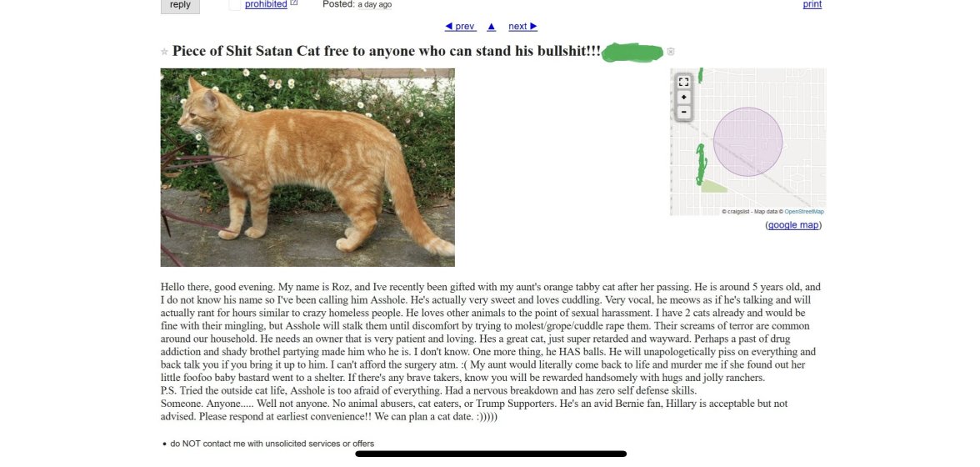This screenshot has width=980, height=467.
Task: Go to the next posting
Action: 522,27
